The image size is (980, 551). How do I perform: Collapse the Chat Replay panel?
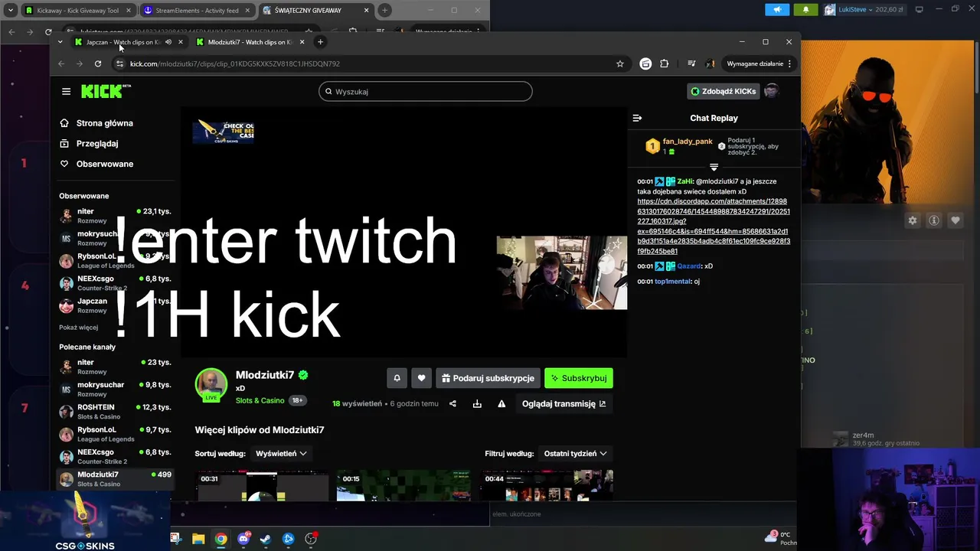(x=637, y=118)
